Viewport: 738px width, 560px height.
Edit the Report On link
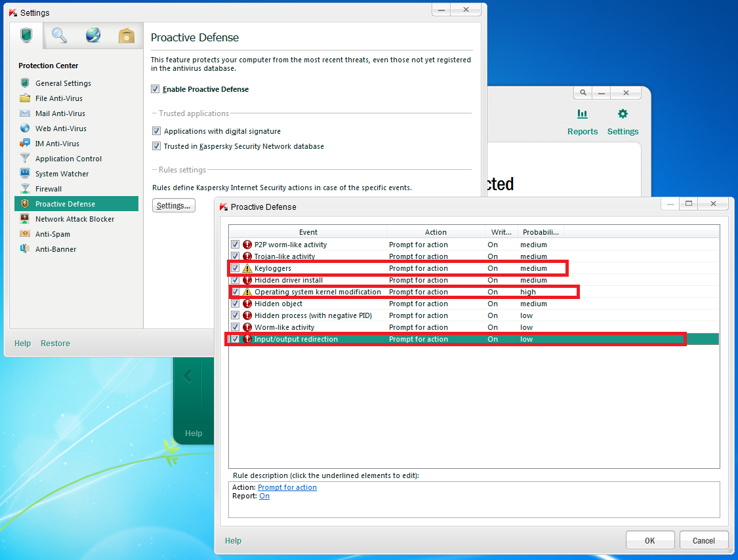pos(264,496)
